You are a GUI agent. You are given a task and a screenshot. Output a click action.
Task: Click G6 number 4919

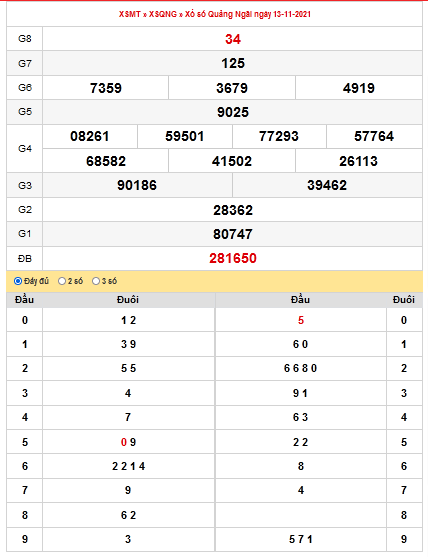click(358, 88)
